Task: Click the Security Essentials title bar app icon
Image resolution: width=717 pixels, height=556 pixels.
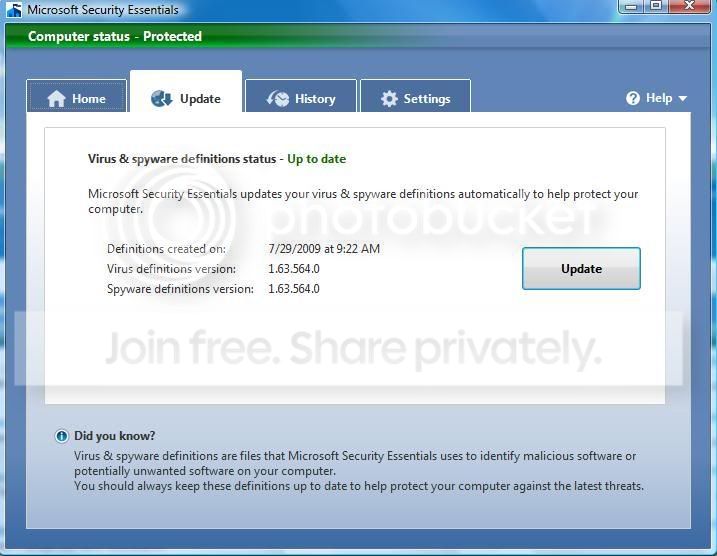Action: pyautogui.click(x=14, y=10)
